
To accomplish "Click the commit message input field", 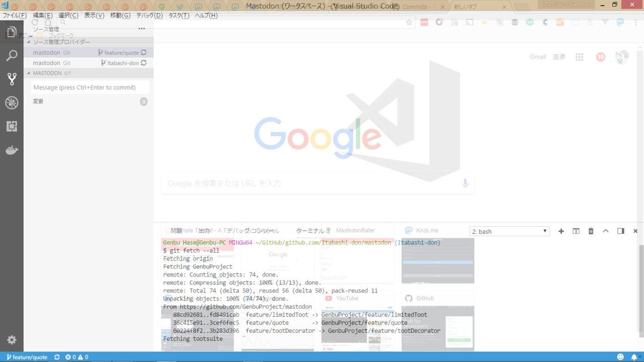I will pyautogui.click(x=90, y=87).
